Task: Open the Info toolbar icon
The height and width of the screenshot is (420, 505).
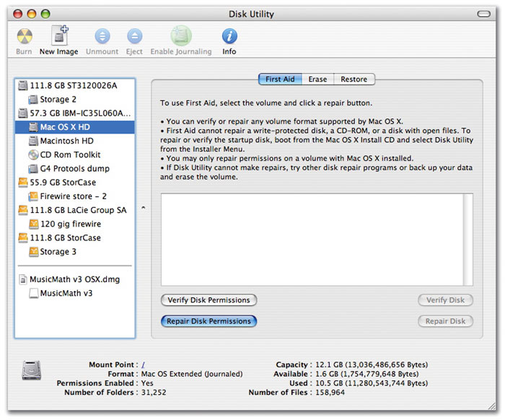Action: coord(229,36)
